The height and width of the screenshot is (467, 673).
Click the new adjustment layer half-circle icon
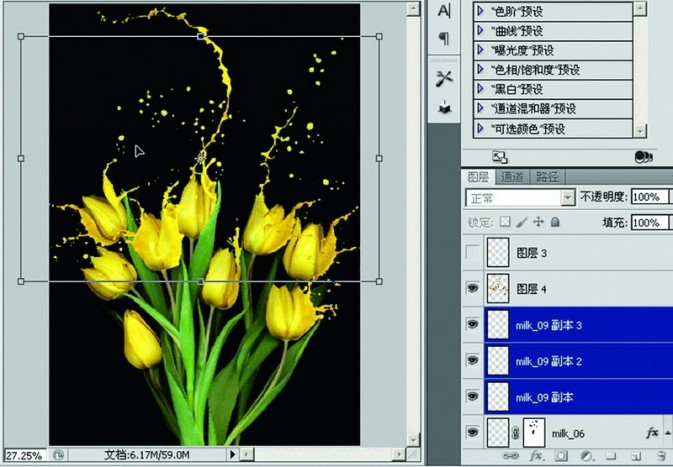click(x=586, y=456)
